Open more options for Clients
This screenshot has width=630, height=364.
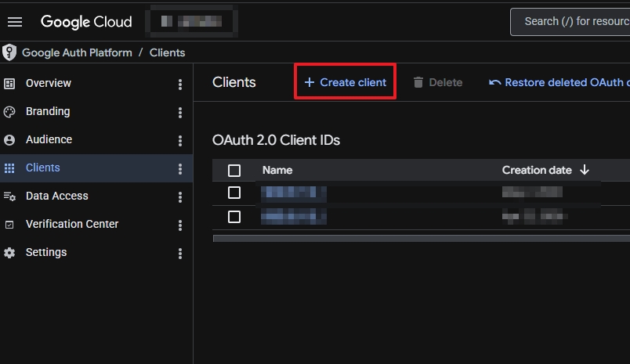coord(180,168)
